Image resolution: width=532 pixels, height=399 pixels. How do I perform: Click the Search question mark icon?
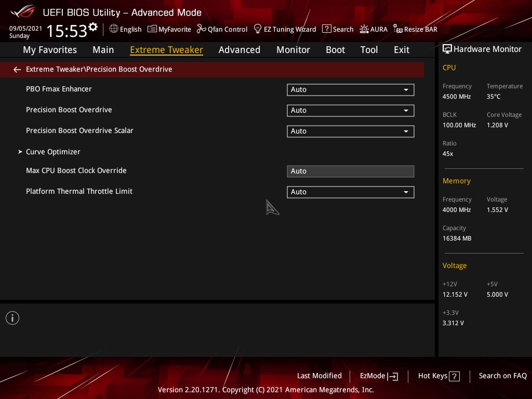click(x=326, y=29)
